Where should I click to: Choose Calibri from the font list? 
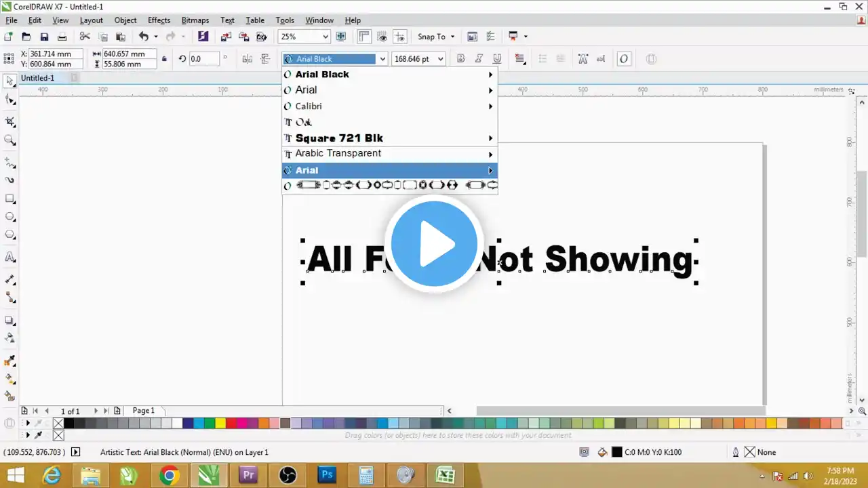point(390,106)
